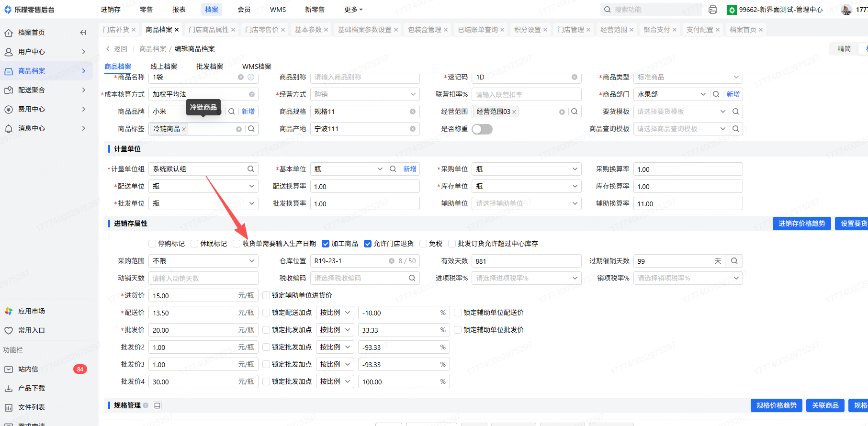The height and width of the screenshot is (426, 868).
Task: Check 锁定辅助单位进货价 checkbox
Action: tap(266, 295)
